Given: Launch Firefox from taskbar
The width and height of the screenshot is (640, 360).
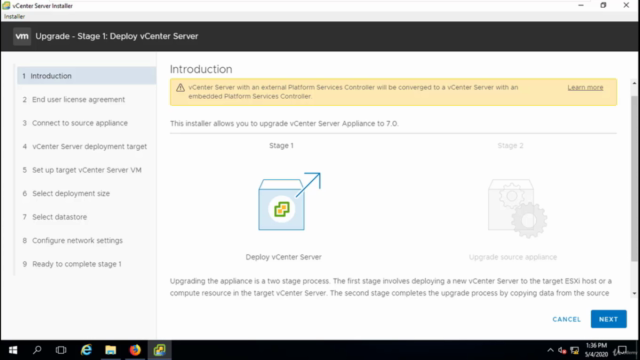Looking at the screenshot, I should pyautogui.click(x=135, y=350).
